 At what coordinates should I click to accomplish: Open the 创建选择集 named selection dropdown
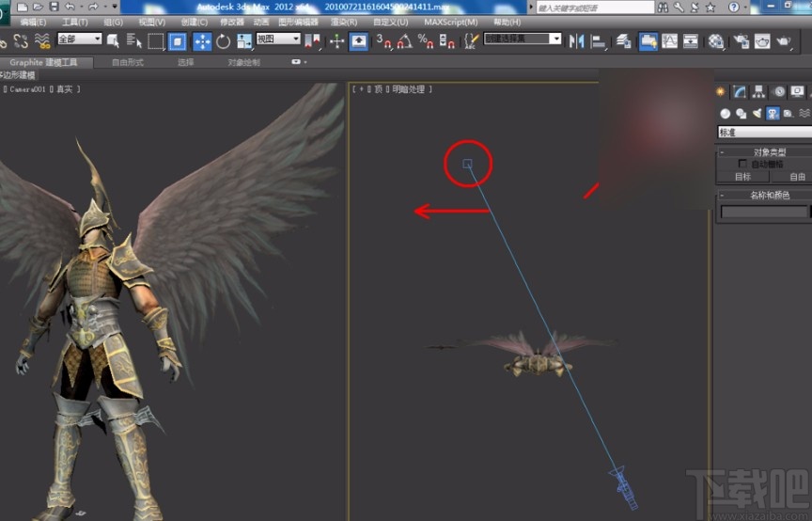coord(523,39)
